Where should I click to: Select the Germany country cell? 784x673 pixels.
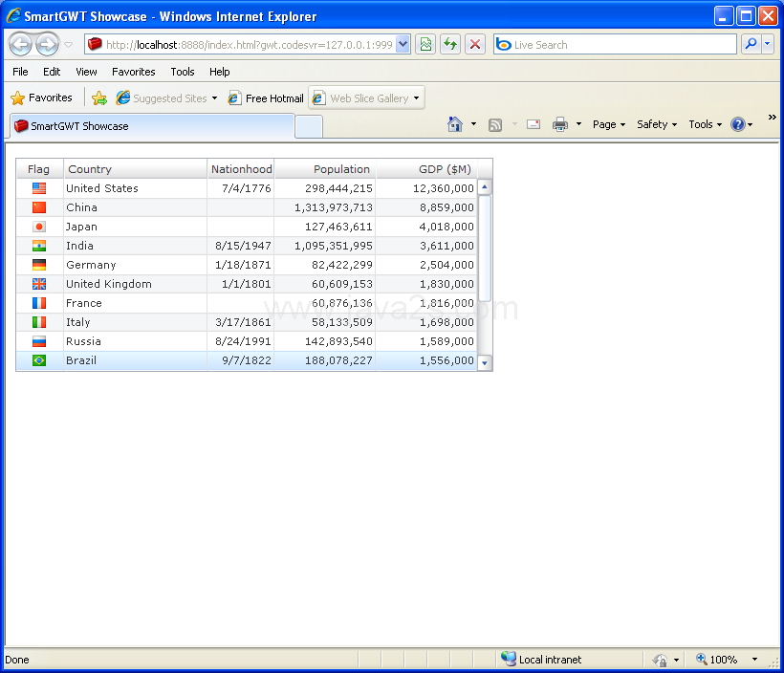(x=135, y=265)
